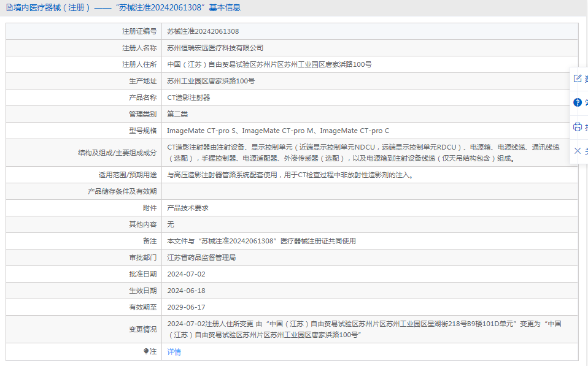This screenshot has width=588, height=366.
Task: Click the 型号规格 row label
Action: pyautogui.click(x=143, y=131)
